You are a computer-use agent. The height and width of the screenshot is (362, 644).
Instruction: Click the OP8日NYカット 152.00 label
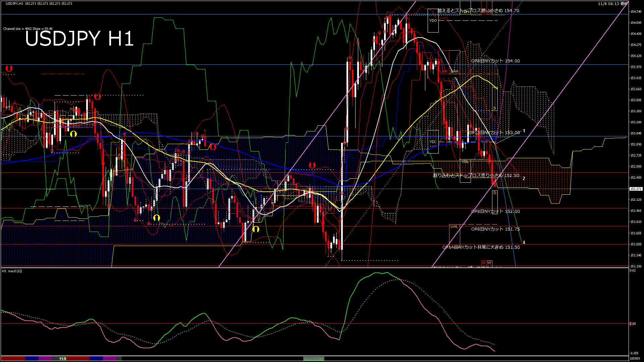pos(495,212)
